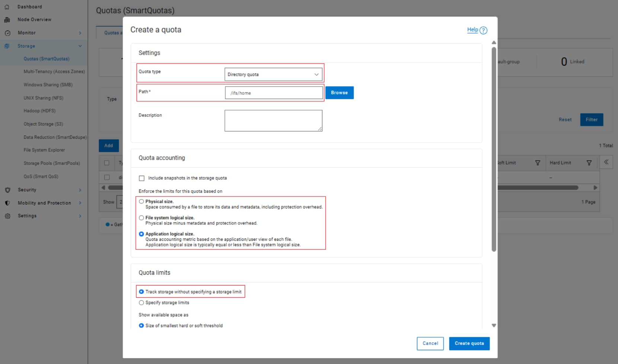
Task: Open Windows Sharing (SMB) page
Action: [48, 85]
